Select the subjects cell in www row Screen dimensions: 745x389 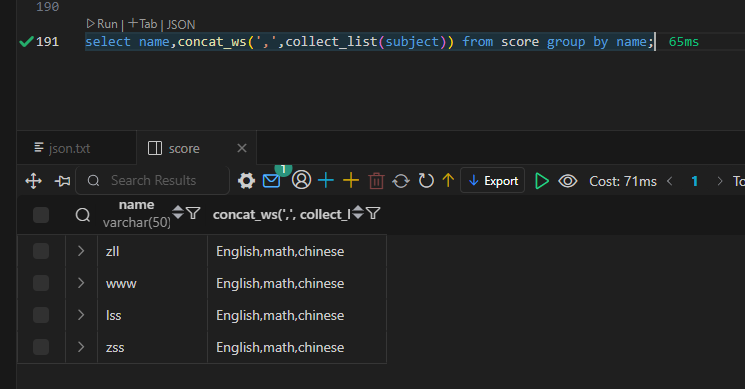(296, 284)
